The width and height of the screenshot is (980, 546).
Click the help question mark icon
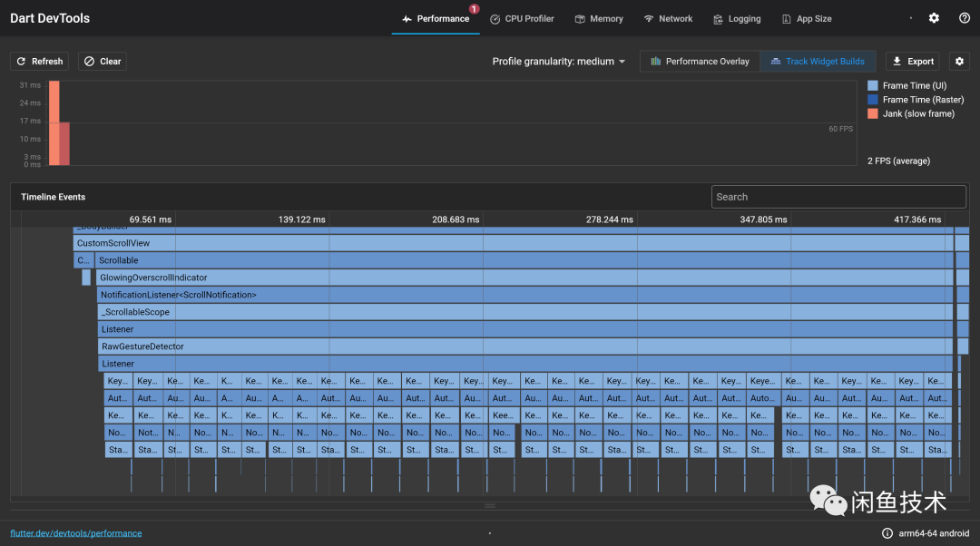[x=964, y=18]
